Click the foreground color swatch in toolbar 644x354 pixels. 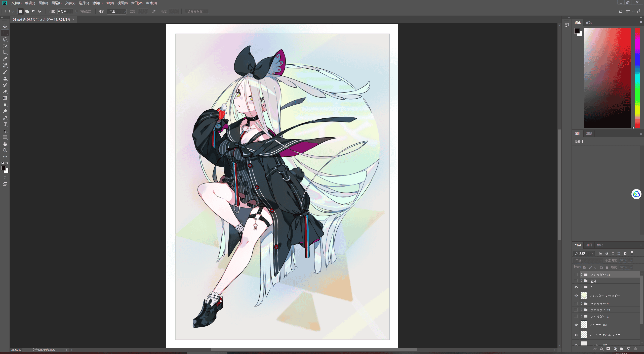tap(3, 168)
